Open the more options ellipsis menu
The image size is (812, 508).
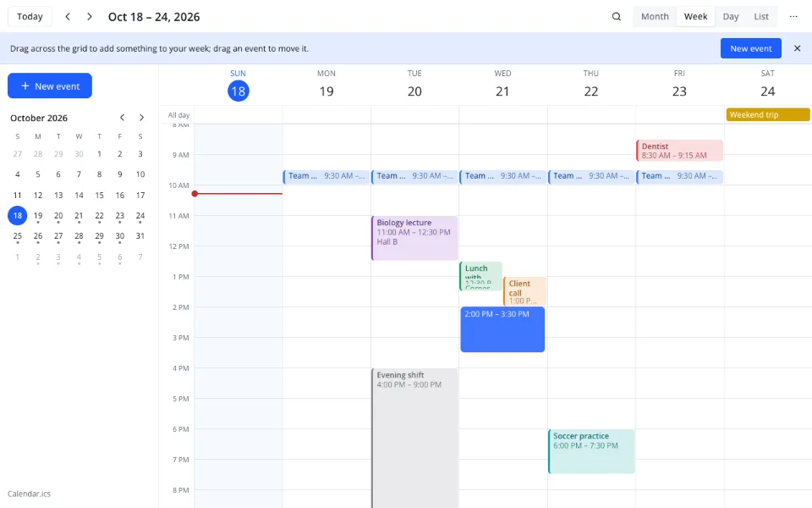793,17
